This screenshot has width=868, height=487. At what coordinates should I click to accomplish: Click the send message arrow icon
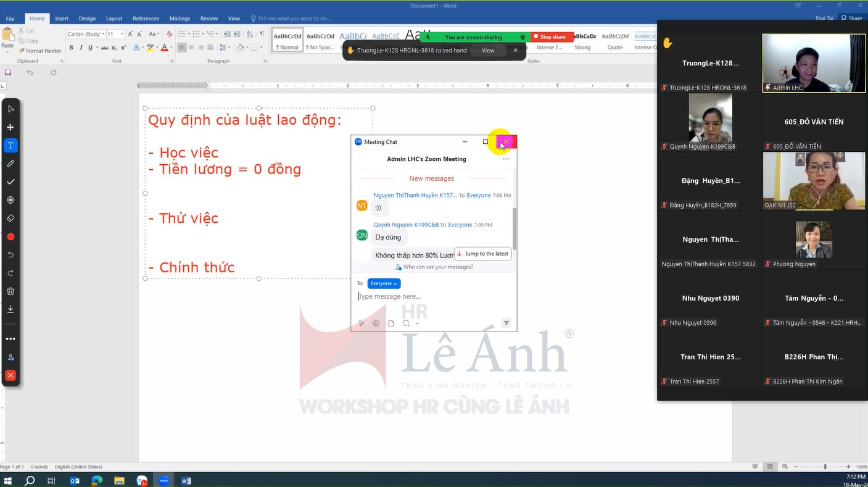coord(506,323)
